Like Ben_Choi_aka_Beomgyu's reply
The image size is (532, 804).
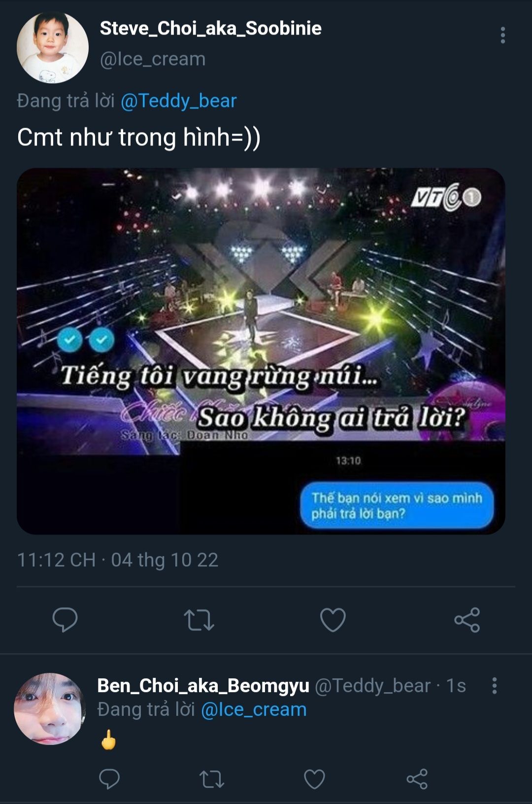[314, 779]
